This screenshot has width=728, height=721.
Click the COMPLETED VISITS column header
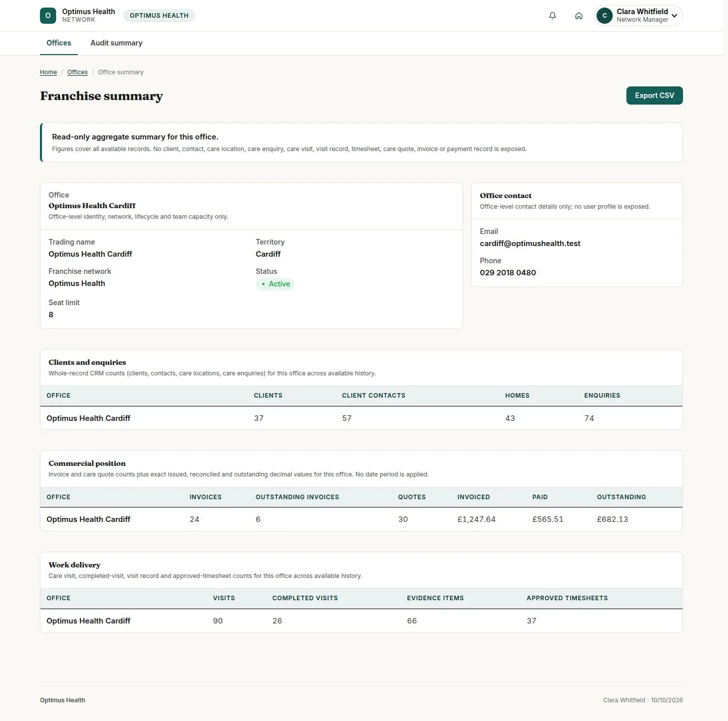tap(305, 598)
